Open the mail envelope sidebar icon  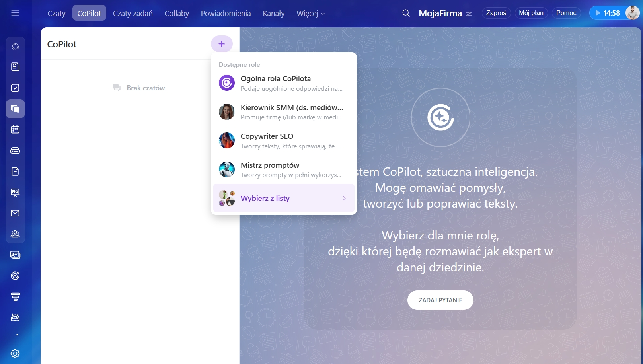(x=15, y=213)
